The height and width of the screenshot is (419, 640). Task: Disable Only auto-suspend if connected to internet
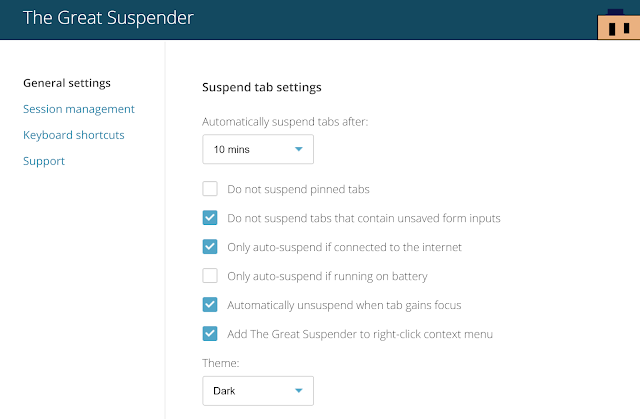(210, 247)
